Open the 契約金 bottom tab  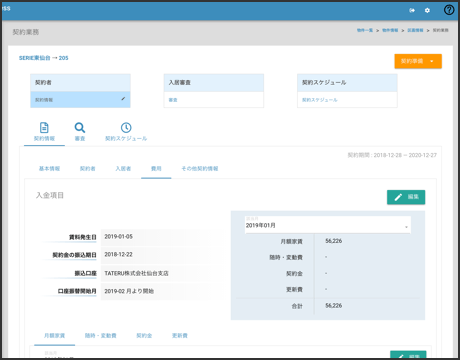pos(144,336)
